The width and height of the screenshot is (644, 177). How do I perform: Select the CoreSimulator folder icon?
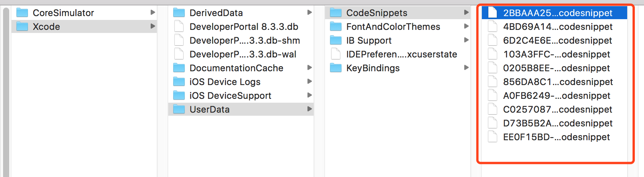coord(22,13)
